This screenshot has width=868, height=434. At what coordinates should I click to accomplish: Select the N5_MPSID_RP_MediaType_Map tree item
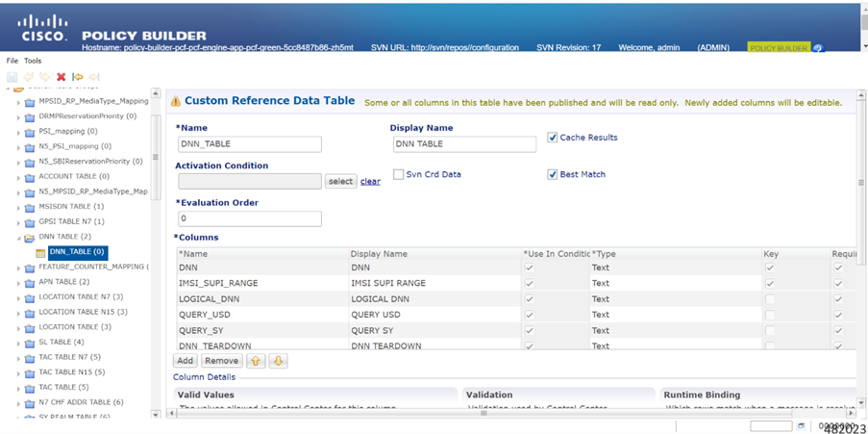pos(93,191)
